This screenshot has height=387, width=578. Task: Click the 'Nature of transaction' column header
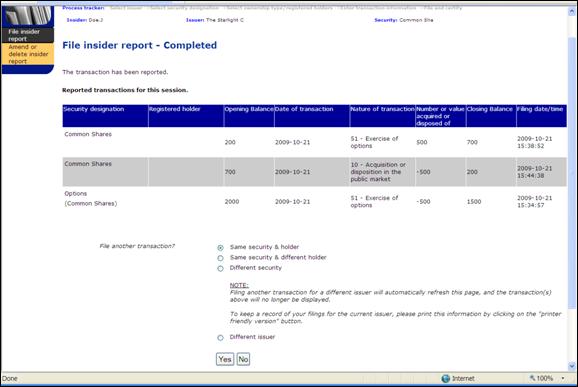coord(382,116)
